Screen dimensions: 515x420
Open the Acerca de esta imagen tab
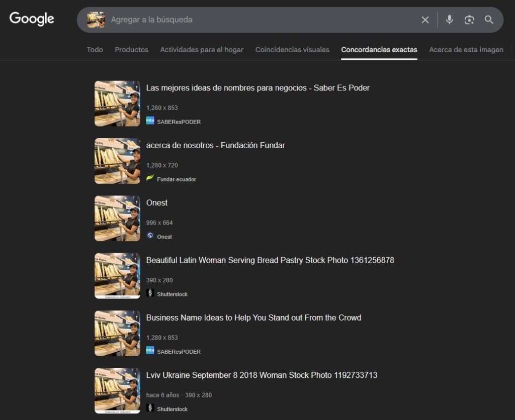[x=466, y=50]
